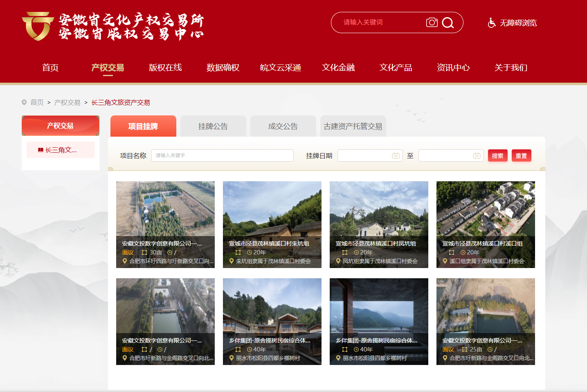This screenshot has width=587, height=392.
Task: Click the accessibility wheelchair icon
Action: pos(492,23)
